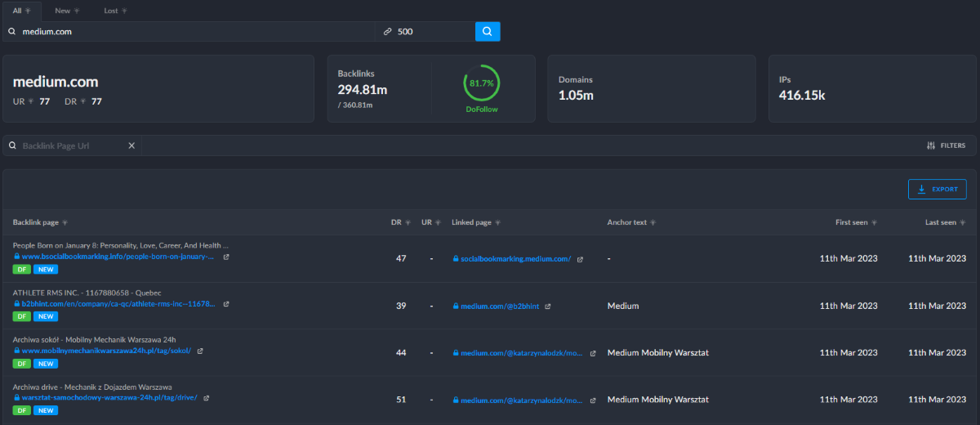
Task: Click the DF badge in People Born row
Action: tap(22, 269)
